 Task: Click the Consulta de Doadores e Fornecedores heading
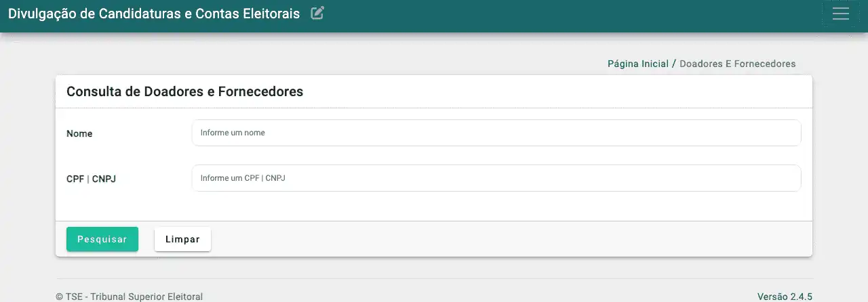pyautogui.click(x=184, y=91)
